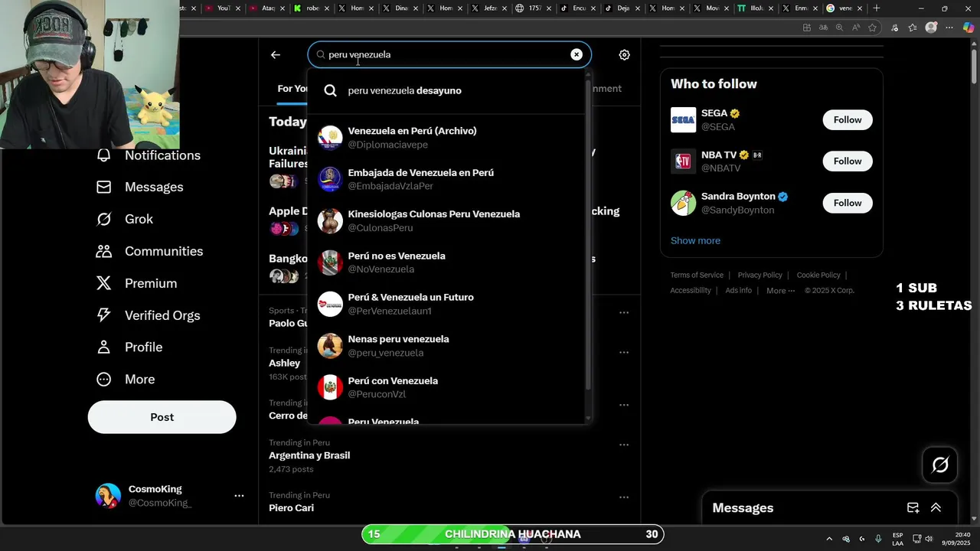Click the Post button

click(162, 417)
